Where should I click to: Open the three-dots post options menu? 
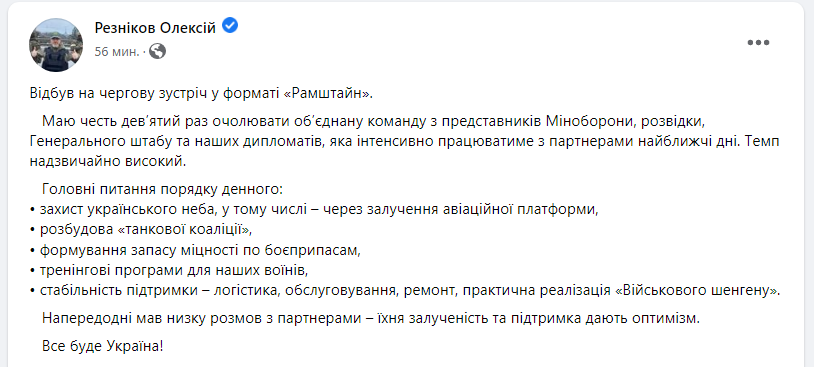pos(758,43)
